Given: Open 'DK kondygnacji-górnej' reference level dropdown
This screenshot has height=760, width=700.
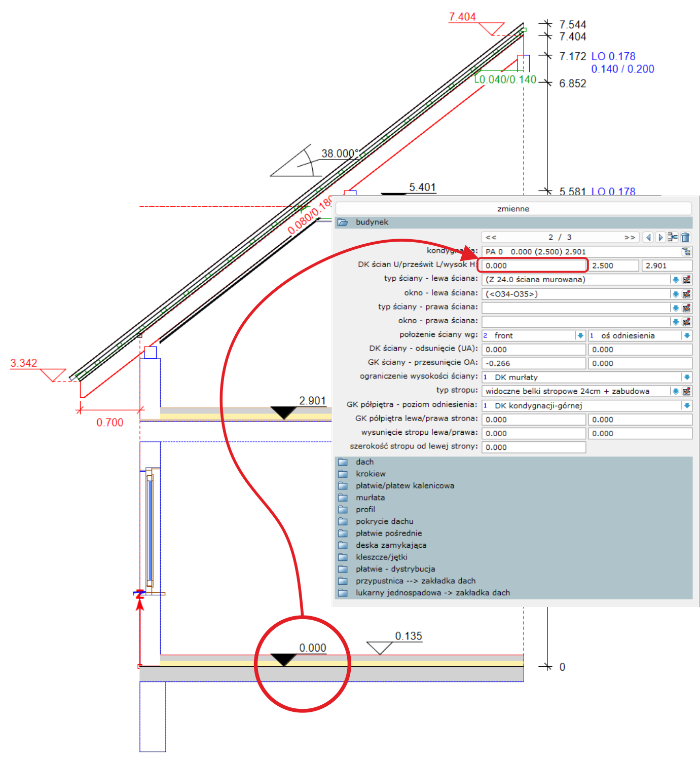Looking at the screenshot, I should 686,405.
